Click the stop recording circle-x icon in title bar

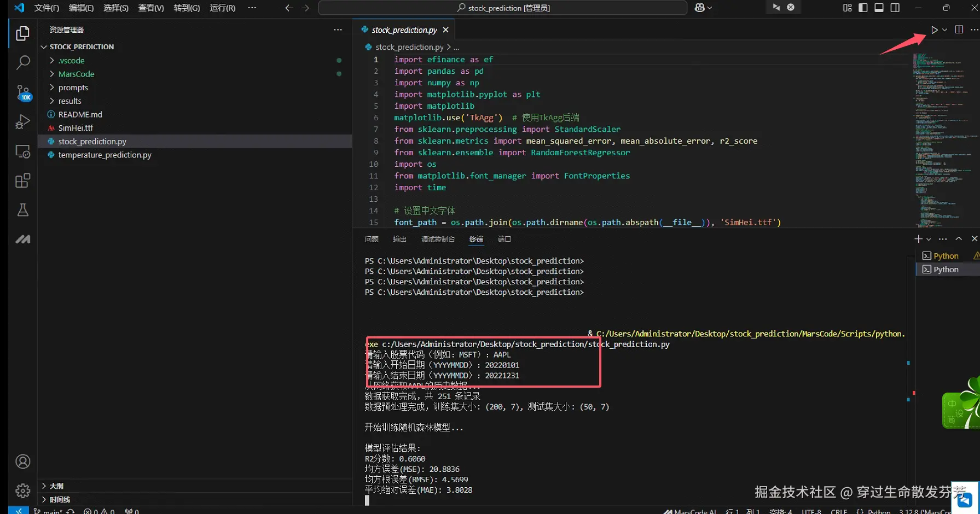coord(791,8)
